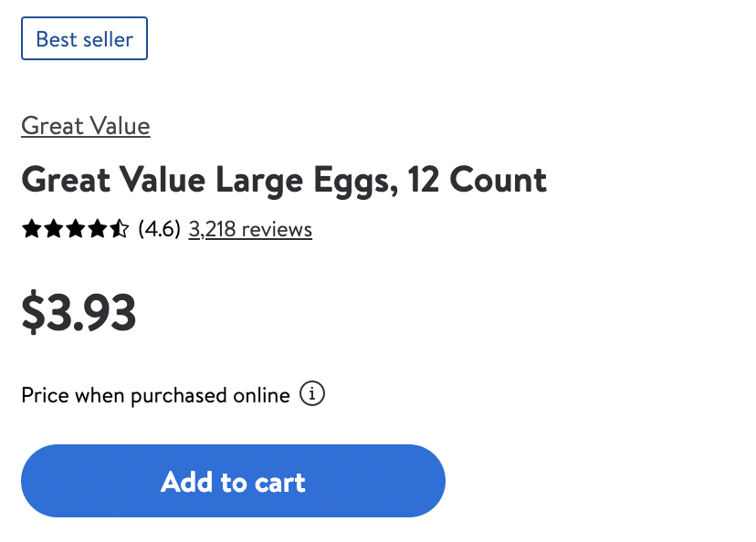This screenshot has height=542, width=756.
Task: Show pricing details via the info tooltip icon
Action: 313,393
